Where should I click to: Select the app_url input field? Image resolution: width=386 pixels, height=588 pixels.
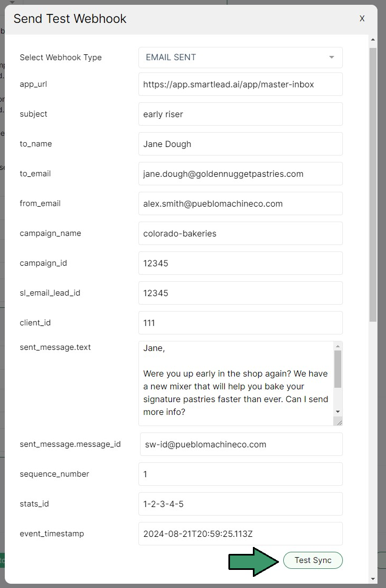(x=240, y=84)
